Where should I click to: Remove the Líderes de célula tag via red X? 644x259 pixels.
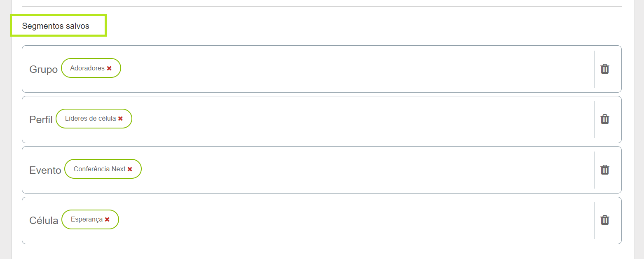pyautogui.click(x=120, y=119)
